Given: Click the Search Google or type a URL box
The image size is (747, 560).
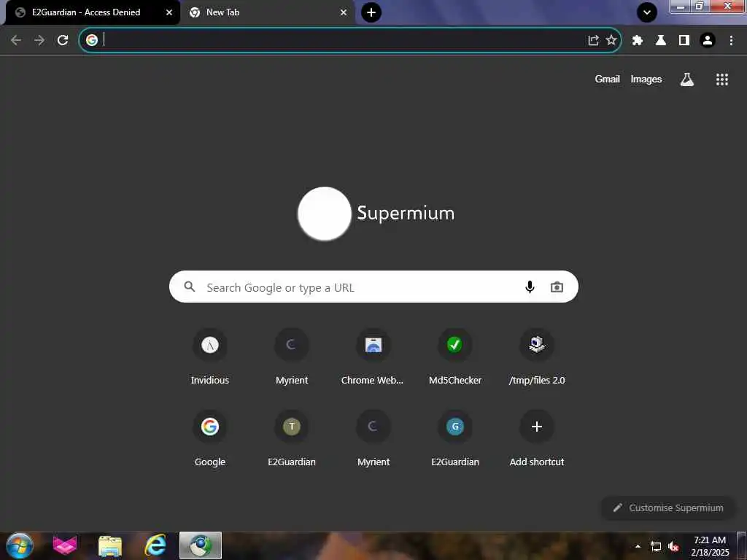Looking at the screenshot, I should point(373,287).
